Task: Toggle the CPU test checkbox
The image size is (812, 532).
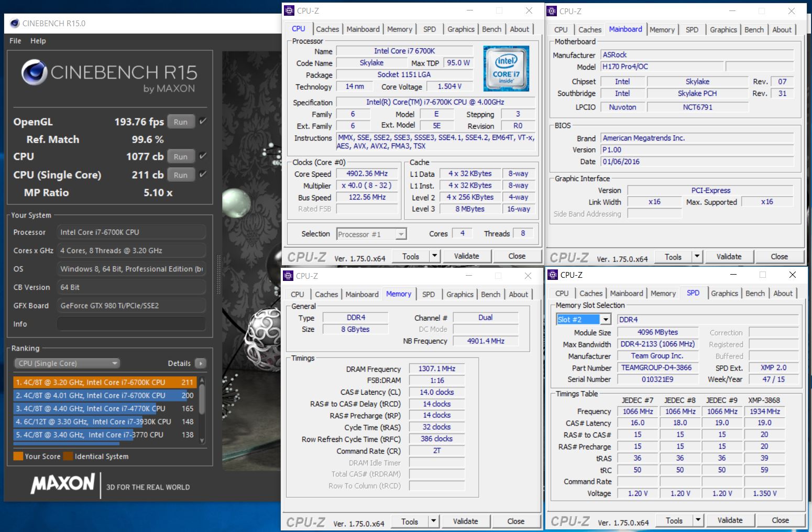Action: pos(203,156)
